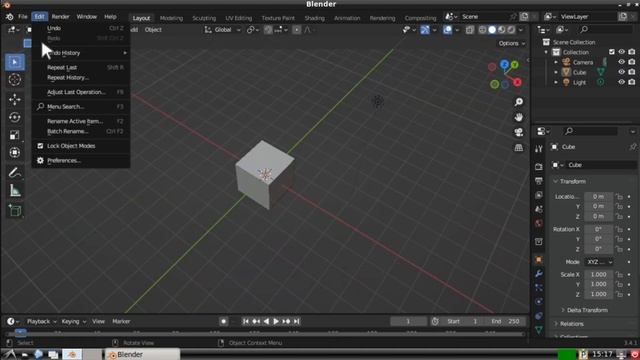Hide Light with its eye icon

pyautogui.click(x=621, y=82)
